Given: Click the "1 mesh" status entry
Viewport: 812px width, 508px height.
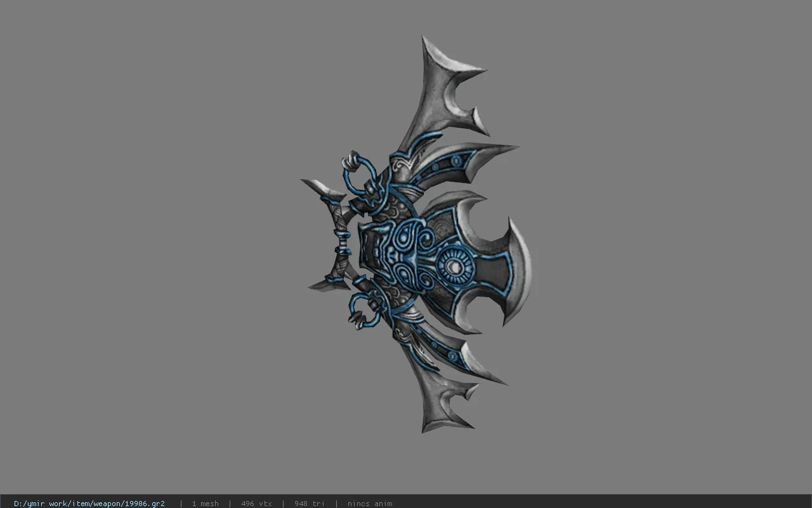Looking at the screenshot, I should click(x=205, y=504).
